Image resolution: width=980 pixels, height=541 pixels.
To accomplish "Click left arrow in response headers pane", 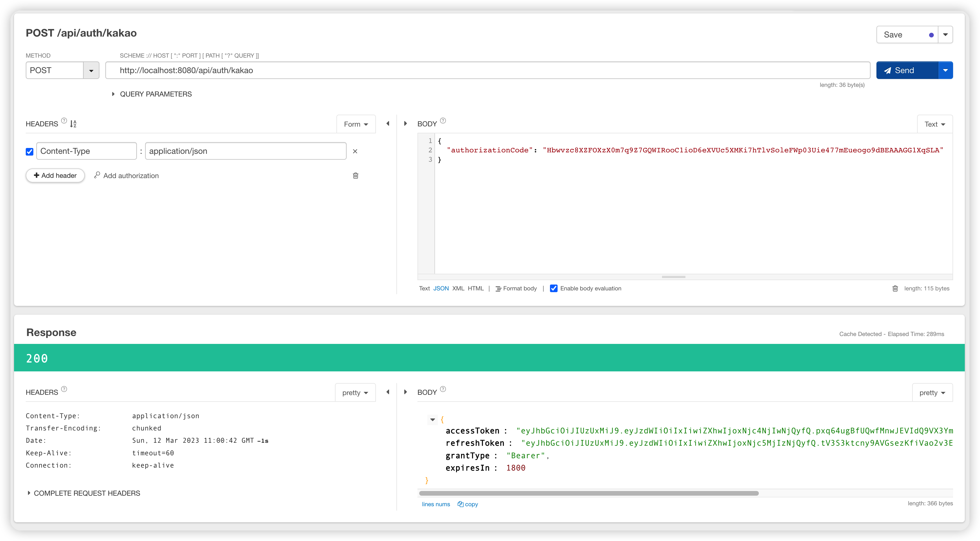I will pyautogui.click(x=388, y=392).
